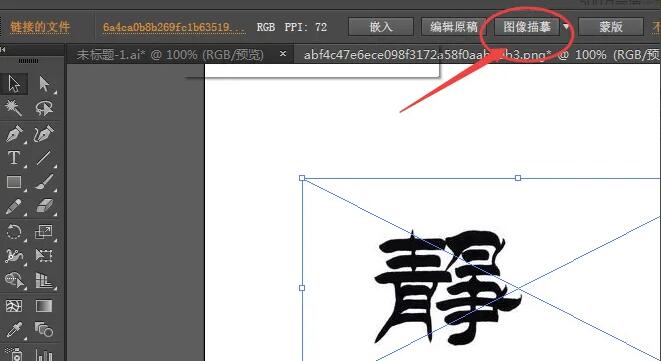Open the 链接的文件 link panel
Viewport: 661px width, 361px height.
tap(40, 27)
